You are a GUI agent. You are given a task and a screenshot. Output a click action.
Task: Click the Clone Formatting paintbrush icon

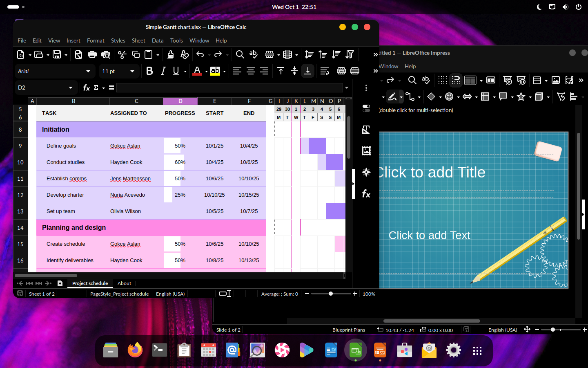click(170, 54)
